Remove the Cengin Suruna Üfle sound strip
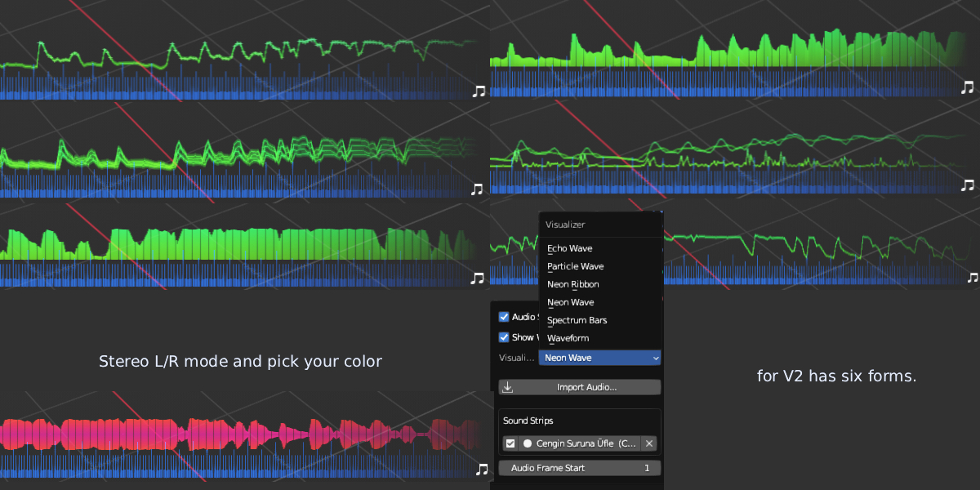 [x=648, y=443]
